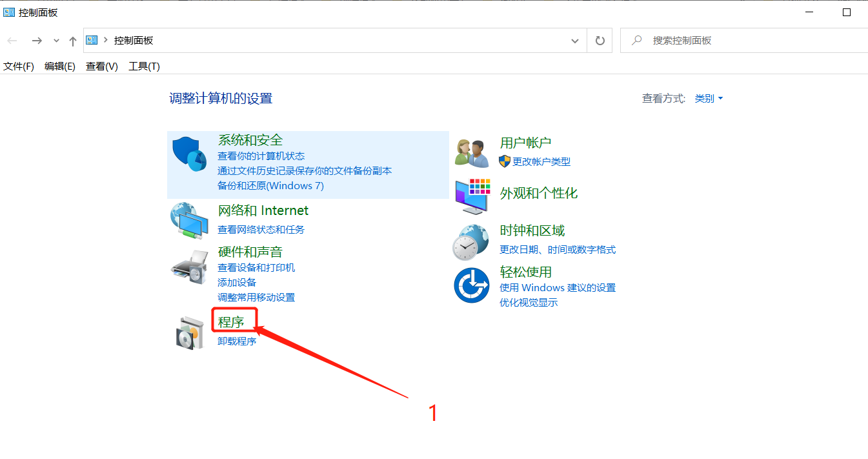
Task: Click 通过文件历史记录保存你的文件备份副本 link
Action: [305, 170]
